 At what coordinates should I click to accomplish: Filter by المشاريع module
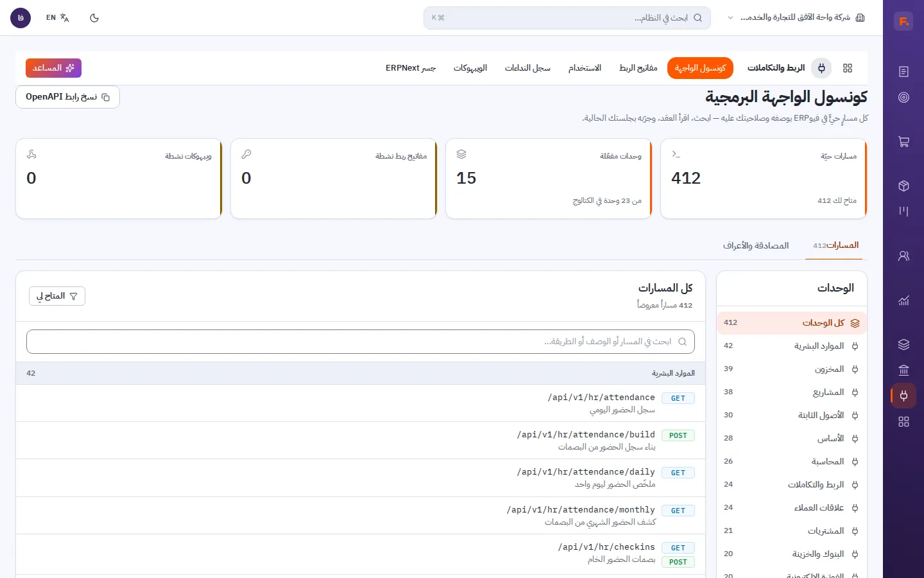coord(792,392)
